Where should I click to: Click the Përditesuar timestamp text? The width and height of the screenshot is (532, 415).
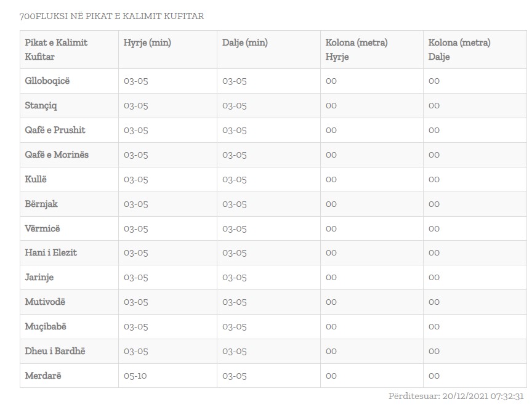tap(456, 397)
